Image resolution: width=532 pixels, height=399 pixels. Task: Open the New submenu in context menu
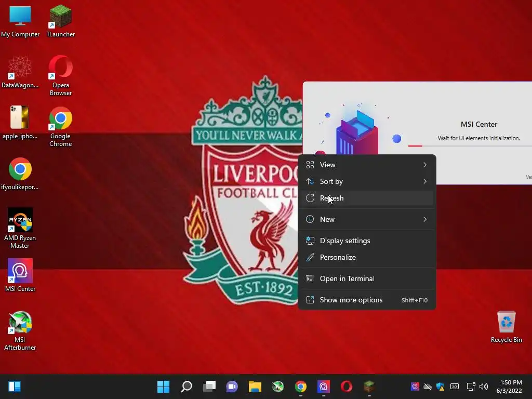pyautogui.click(x=367, y=219)
